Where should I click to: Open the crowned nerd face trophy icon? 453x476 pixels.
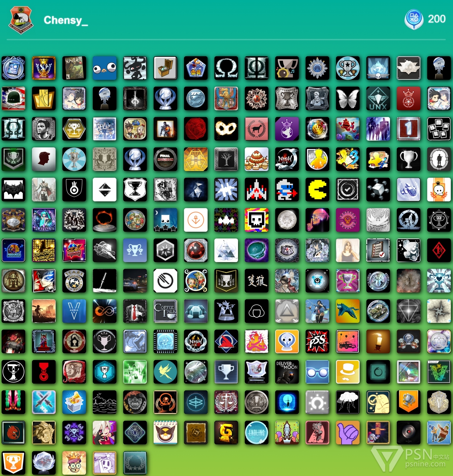point(74,463)
